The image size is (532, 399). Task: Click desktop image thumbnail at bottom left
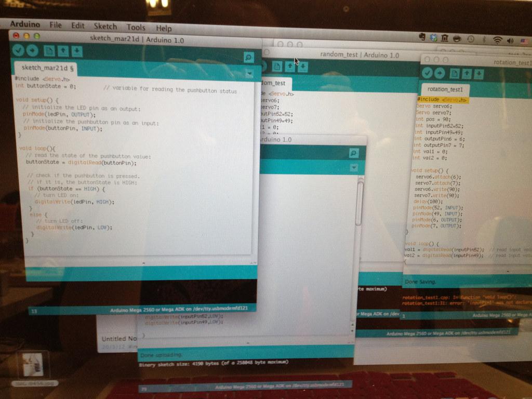click(33, 365)
